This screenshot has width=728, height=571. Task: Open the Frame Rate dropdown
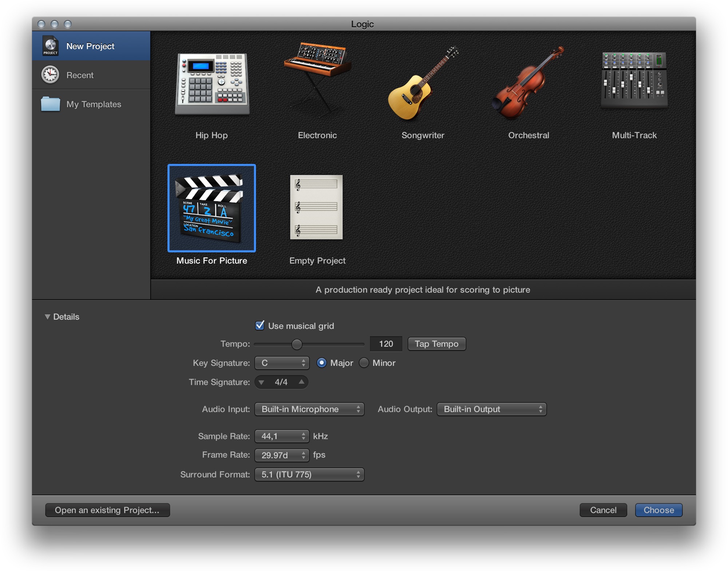pos(282,455)
